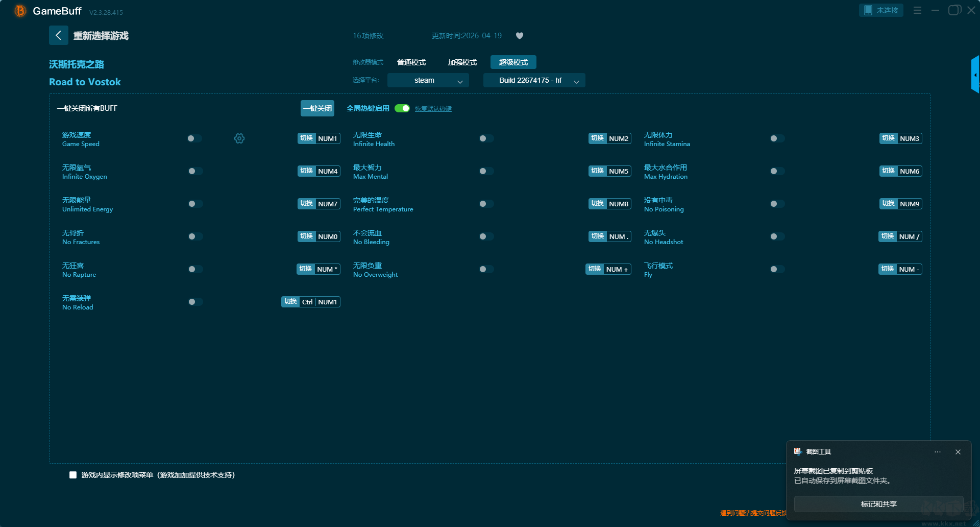Click the Road to Vostok game title
980x527 pixels.
(x=85, y=82)
